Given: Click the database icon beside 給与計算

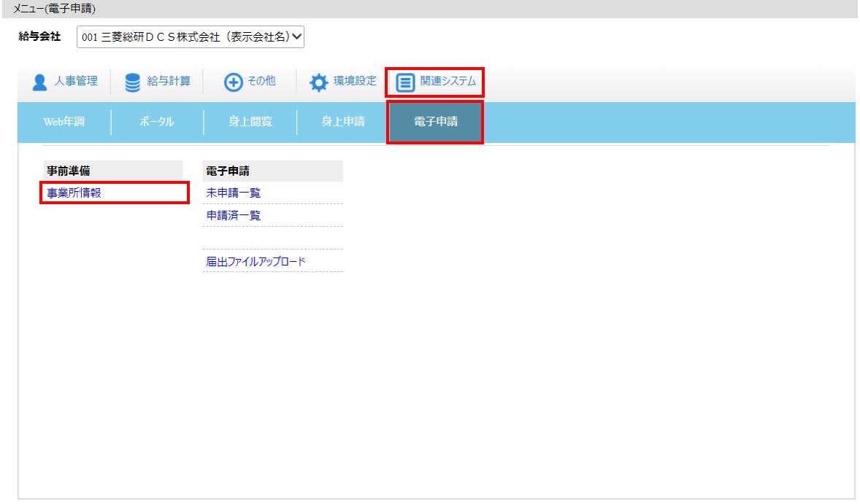Looking at the screenshot, I should click(x=133, y=82).
